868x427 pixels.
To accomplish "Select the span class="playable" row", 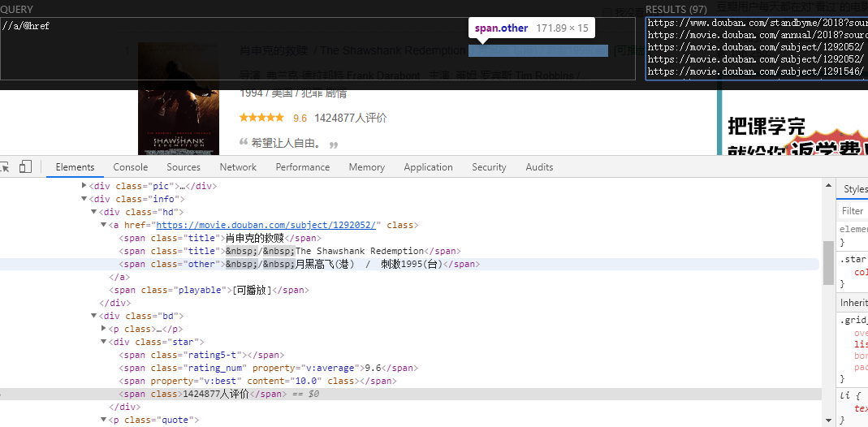I will point(209,290).
